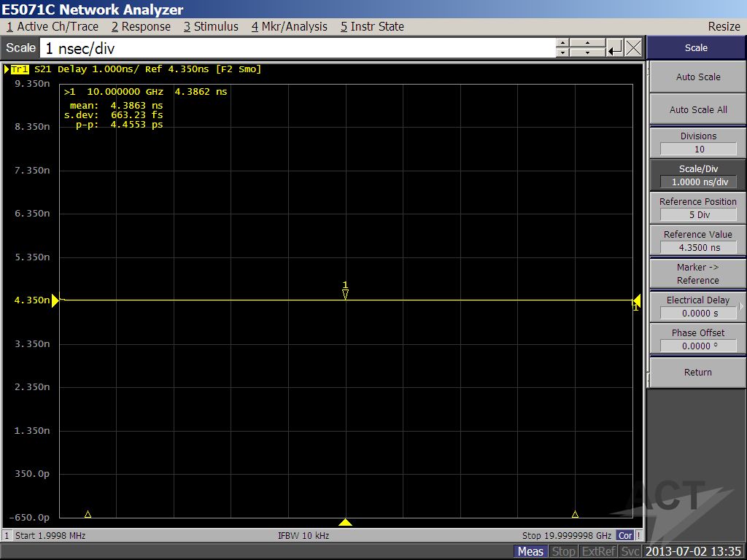Open the Response menu
Viewport: 747px width, 560px height.
[x=141, y=26]
